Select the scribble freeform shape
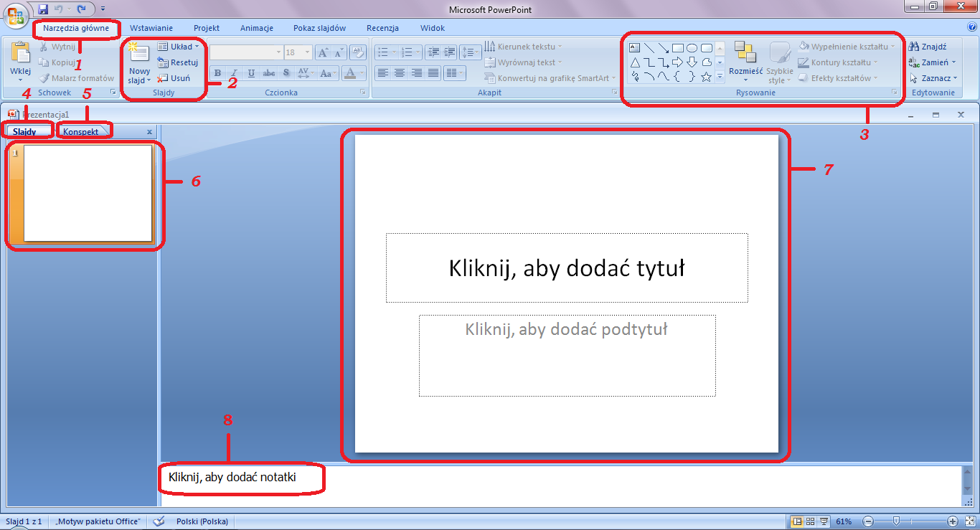 635,77
